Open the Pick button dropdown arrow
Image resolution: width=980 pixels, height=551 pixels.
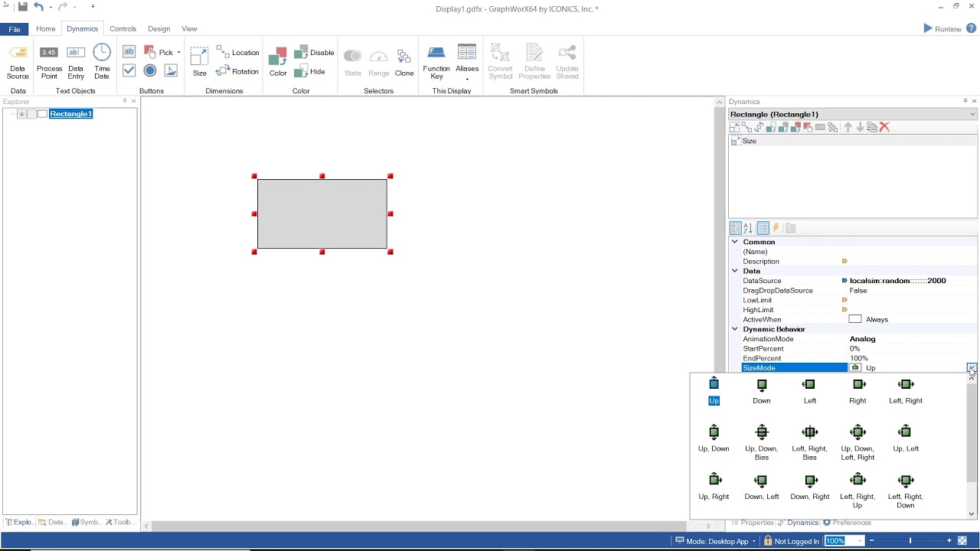[178, 53]
